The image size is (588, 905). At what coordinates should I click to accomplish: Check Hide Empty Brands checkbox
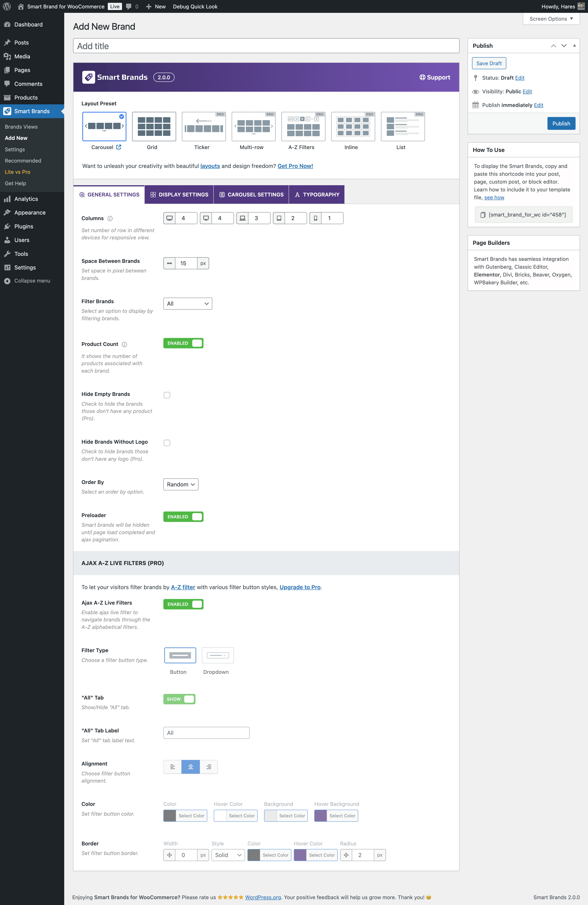pyautogui.click(x=167, y=395)
